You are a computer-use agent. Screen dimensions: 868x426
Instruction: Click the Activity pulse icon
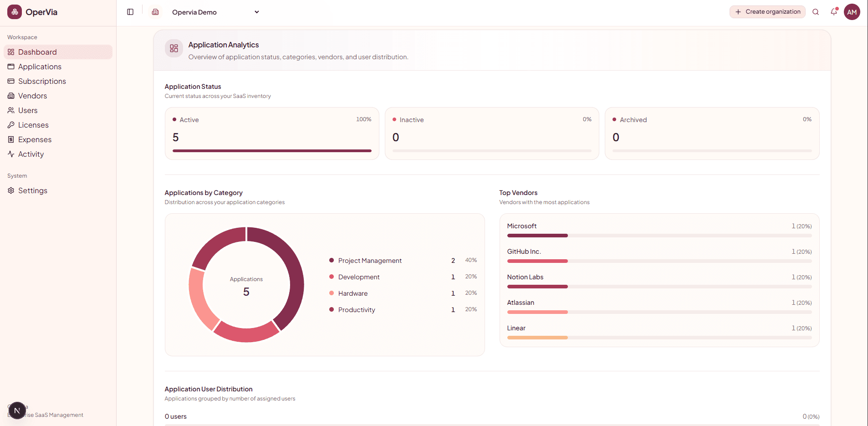click(x=11, y=154)
